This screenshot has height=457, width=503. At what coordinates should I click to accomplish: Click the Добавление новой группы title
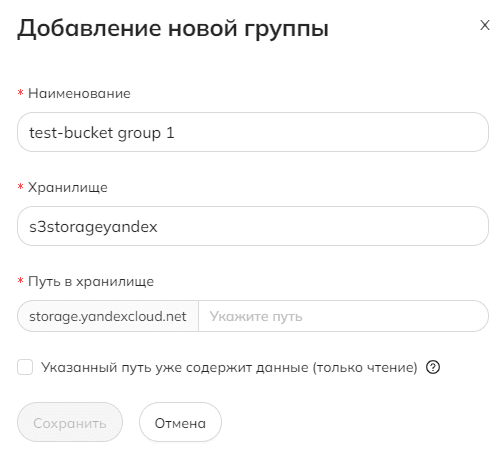point(173,29)
